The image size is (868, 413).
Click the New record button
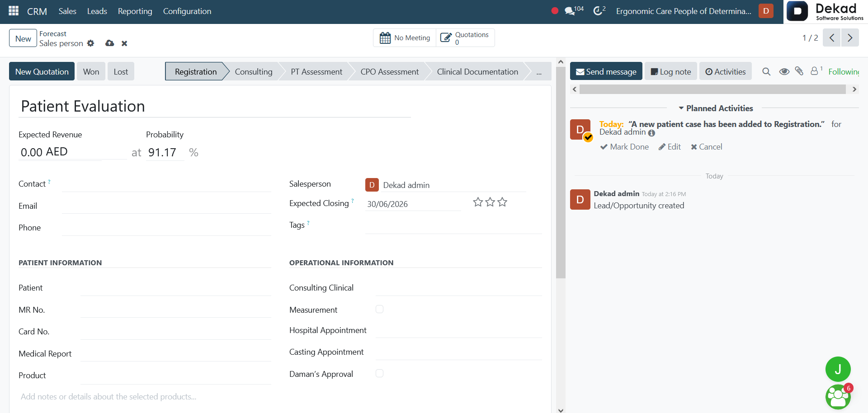click(x=23, y=38)
